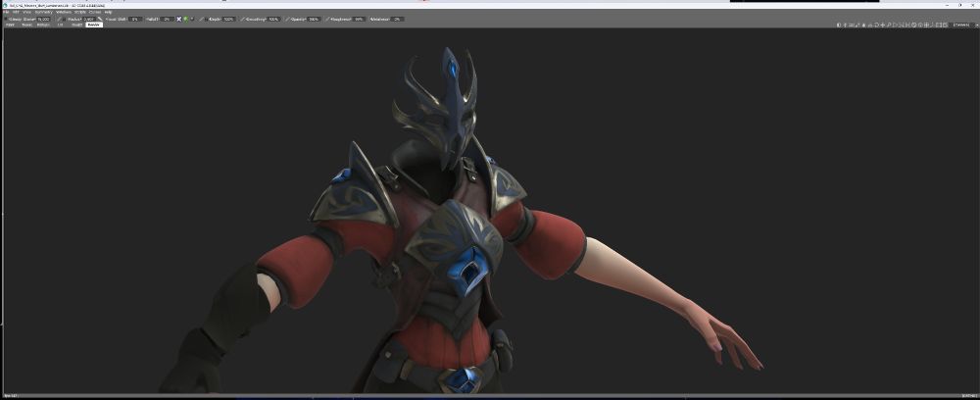Screen dimensions: 980x400
Task: Open the Help menu
Action: click(108, 12)
